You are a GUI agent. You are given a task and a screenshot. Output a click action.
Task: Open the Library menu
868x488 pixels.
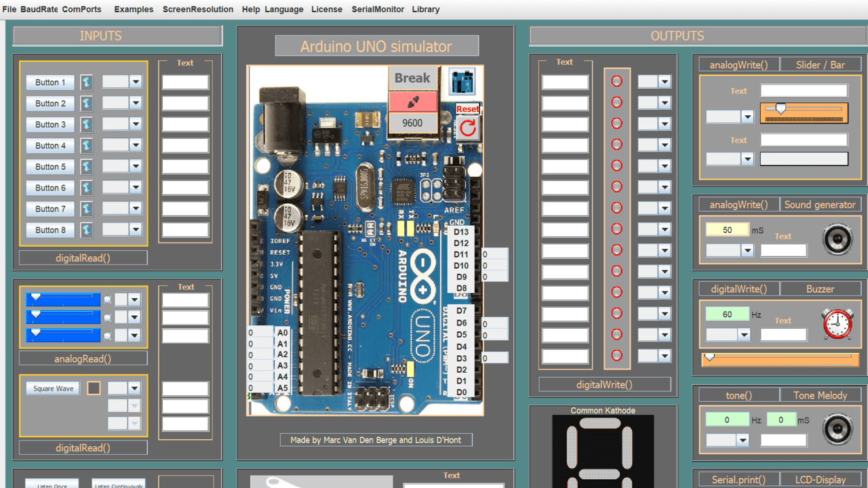coord(426,9)
